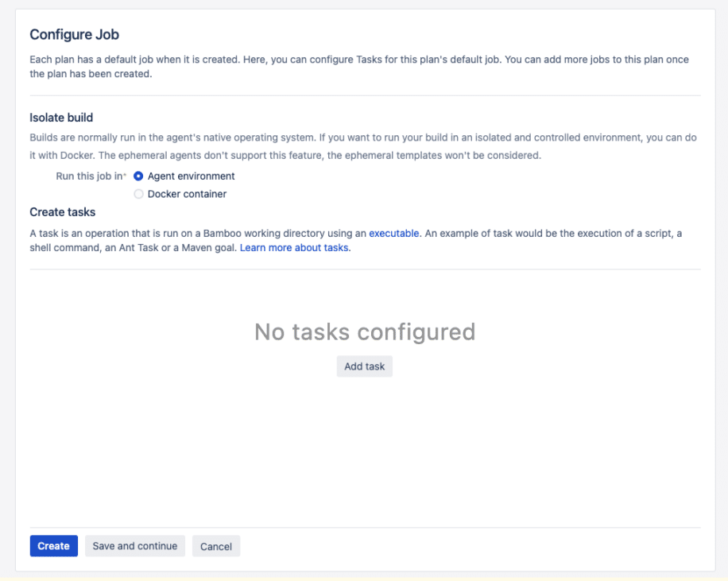Screen dimensions: 728x581
Task: Discard changes with the Cancel button
Action: pyautogui.click(x=215, y=546)
